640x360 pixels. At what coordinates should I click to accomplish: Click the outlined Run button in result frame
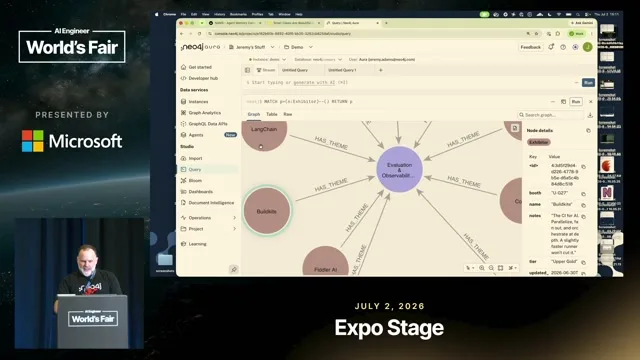click(x=576, y=102)
